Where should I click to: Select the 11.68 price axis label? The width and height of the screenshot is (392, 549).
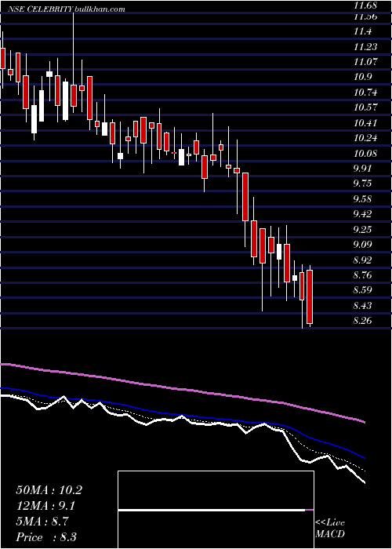(365, 5)
